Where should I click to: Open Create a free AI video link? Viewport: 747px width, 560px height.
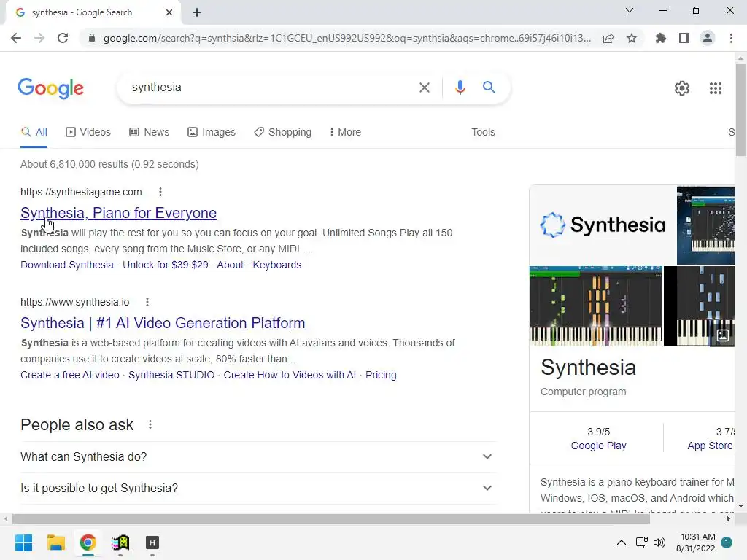pyautogui.click(x=69, y=375)
